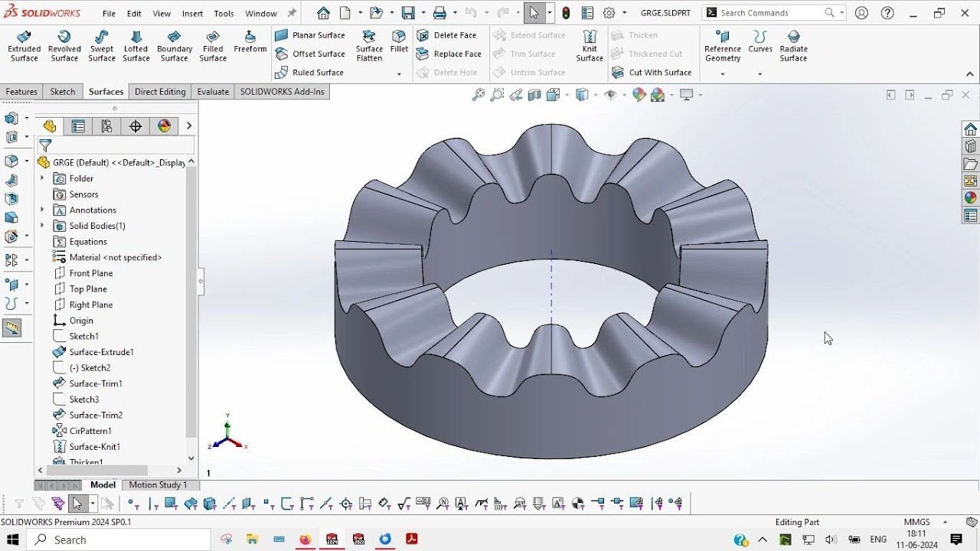This screenshot has height=551, width=980.
Task: Open the DisplayManager tab icon
Action: pyautogui.click(x=164, y=126)
